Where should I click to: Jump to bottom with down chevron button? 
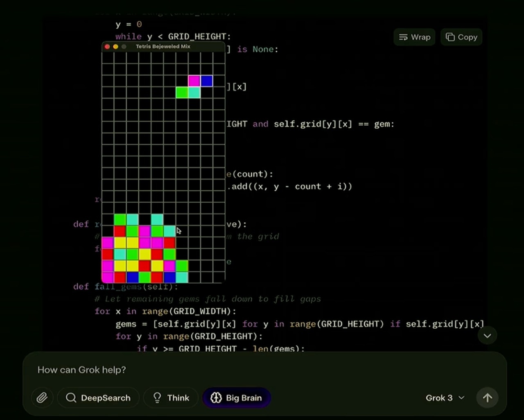pos(487,336)
